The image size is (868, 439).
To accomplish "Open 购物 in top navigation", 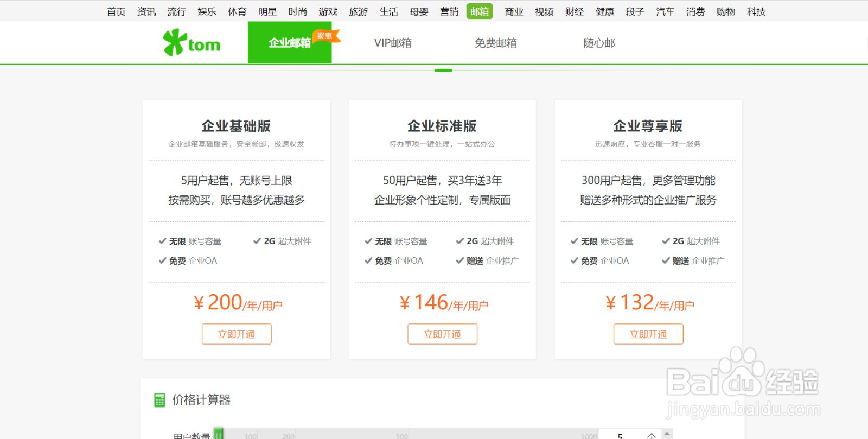I will click(x=726, y=11).
